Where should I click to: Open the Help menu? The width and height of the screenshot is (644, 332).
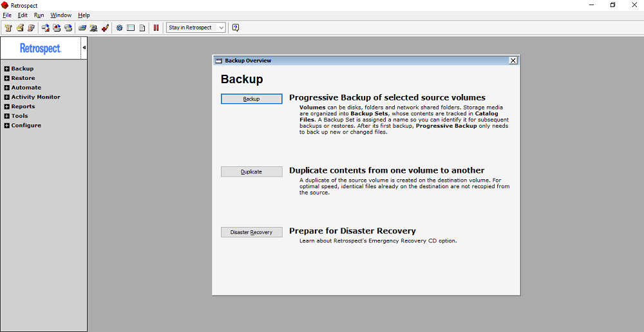tap(84, 15)
